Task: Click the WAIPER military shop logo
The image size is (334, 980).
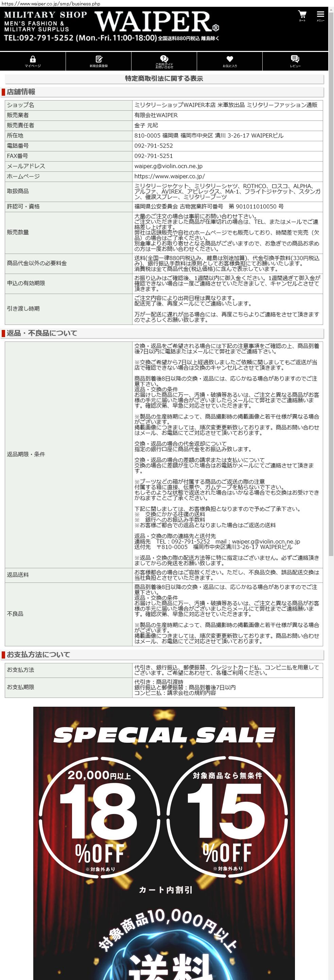Action: (x=157, y=21)
